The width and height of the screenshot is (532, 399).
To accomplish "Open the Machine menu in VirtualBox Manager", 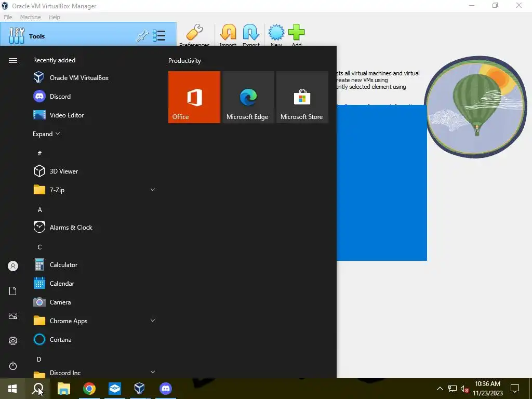I will (x=30, y=17).
